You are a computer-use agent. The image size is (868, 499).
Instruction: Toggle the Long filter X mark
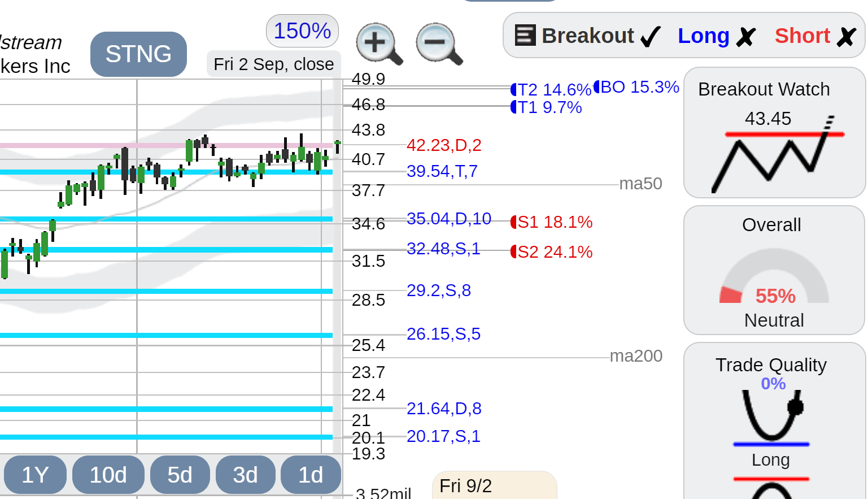pos(745,37)
